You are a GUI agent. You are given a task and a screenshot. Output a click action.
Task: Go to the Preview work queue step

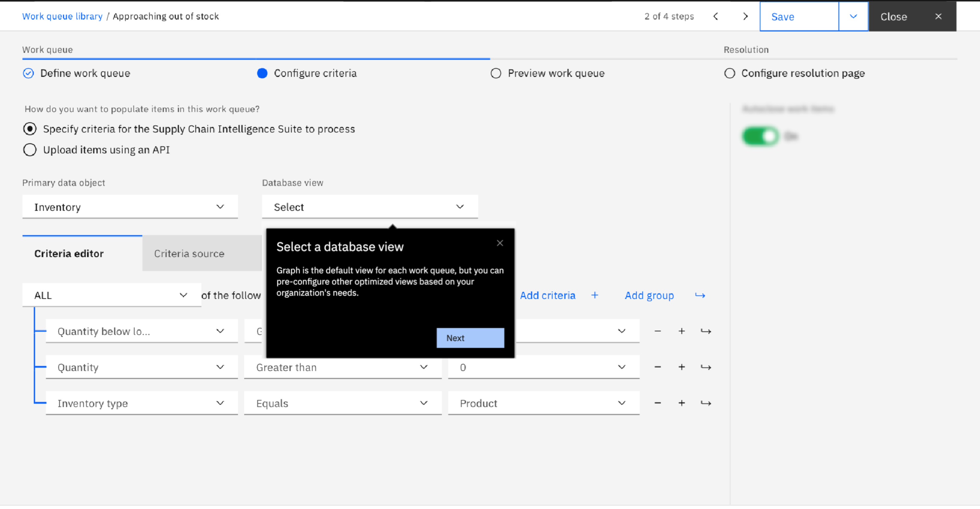(x=555, y=73)
